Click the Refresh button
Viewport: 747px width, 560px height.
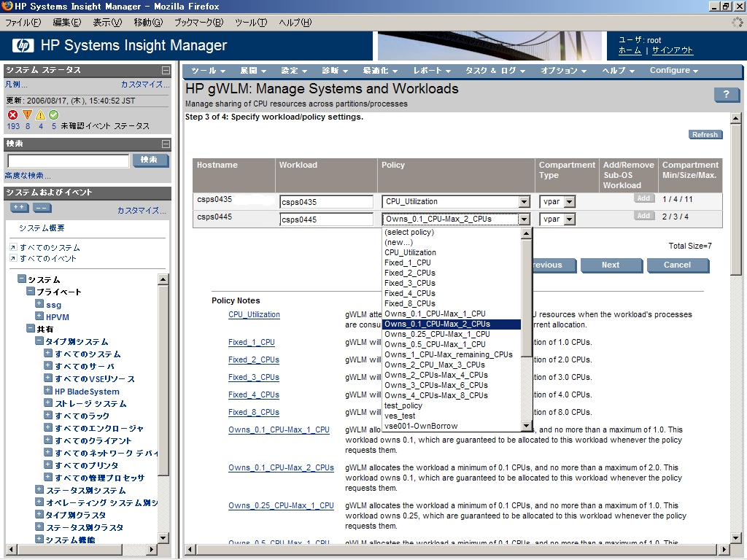point(705,135)
